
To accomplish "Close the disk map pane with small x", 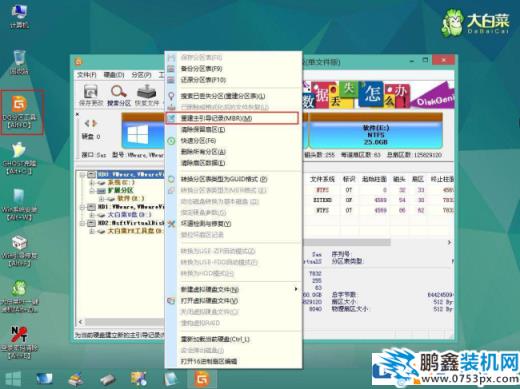I will click(77, 114).
